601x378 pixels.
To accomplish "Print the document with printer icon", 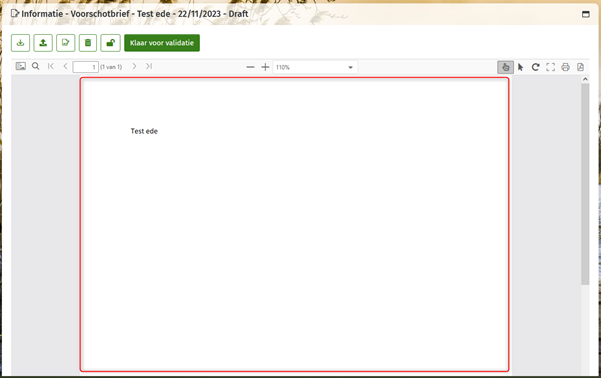I will point(565,67).
